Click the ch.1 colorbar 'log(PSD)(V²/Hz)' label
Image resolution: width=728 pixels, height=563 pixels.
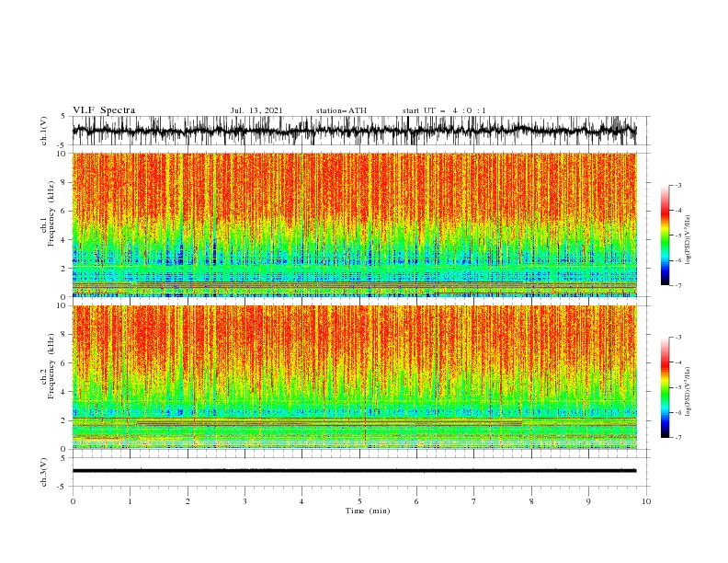tap(688, 240)
